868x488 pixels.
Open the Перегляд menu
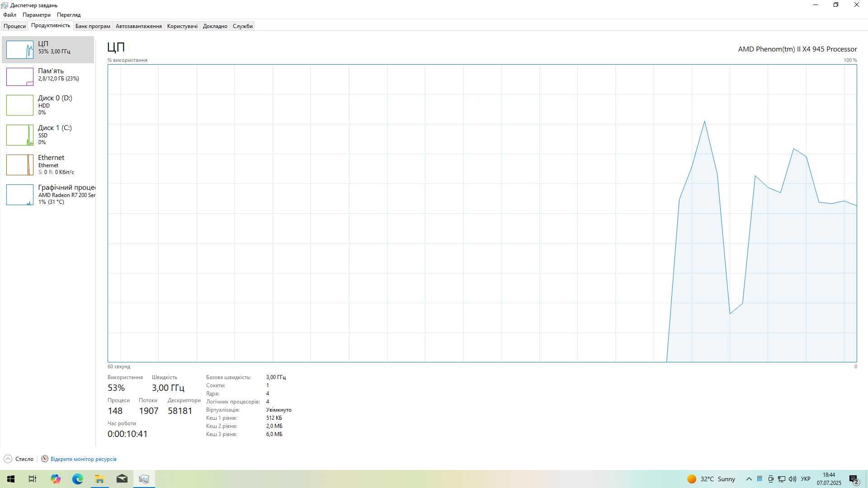pyautogui.click(x=69, y=15)
